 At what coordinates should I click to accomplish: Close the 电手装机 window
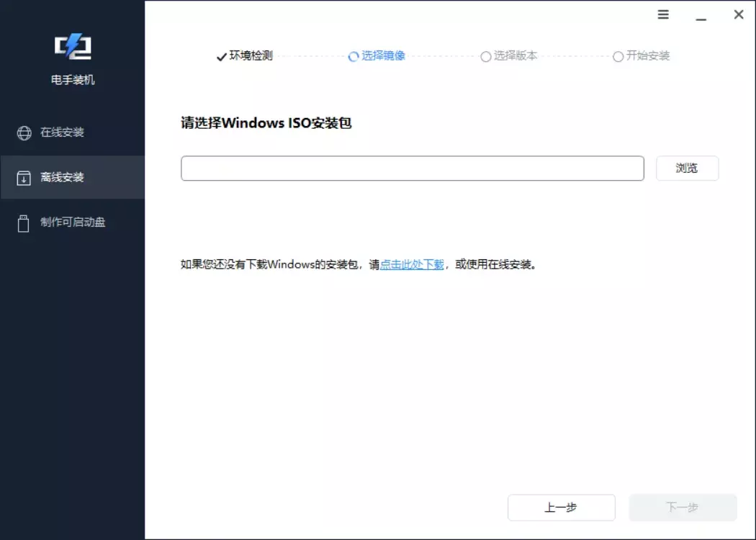739,14
